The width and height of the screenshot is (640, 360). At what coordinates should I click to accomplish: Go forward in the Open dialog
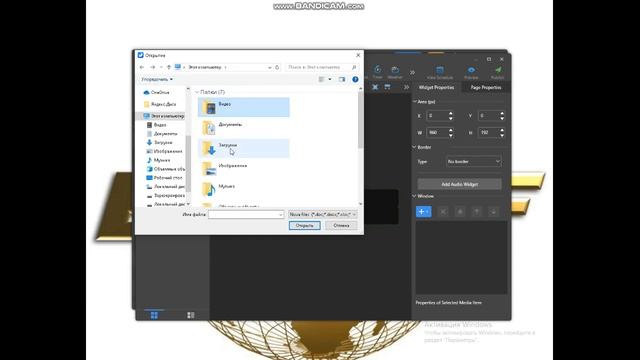pyautogui.click(x=153, y=67)
